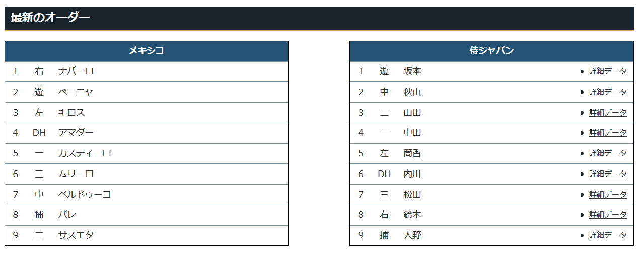Open 詳細データ link for 大野

coord(608,235)
